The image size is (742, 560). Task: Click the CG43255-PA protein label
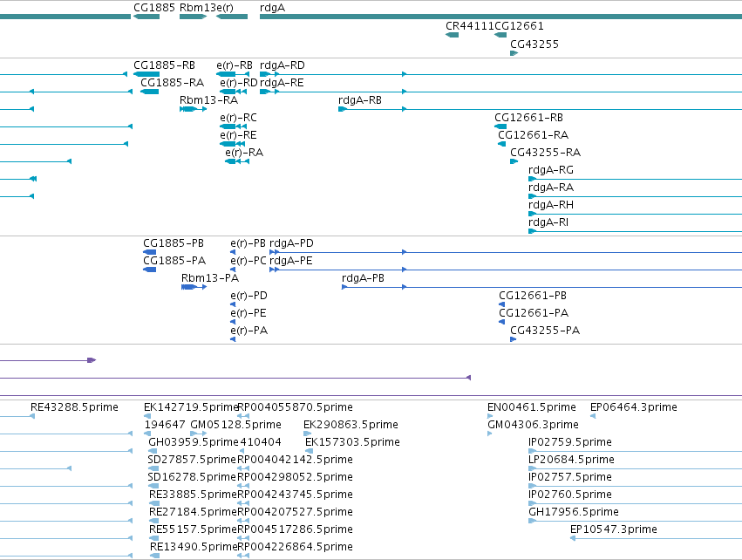(x=545, y=331)
